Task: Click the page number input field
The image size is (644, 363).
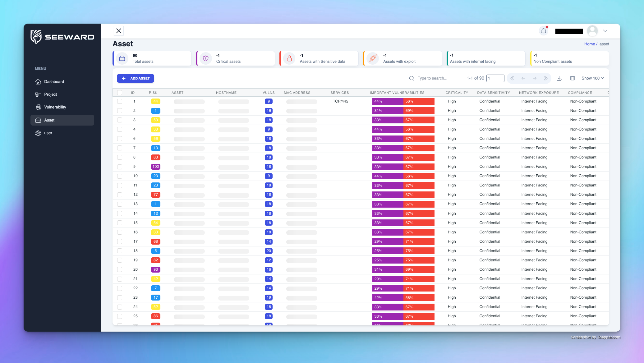Action: [495, 78]
